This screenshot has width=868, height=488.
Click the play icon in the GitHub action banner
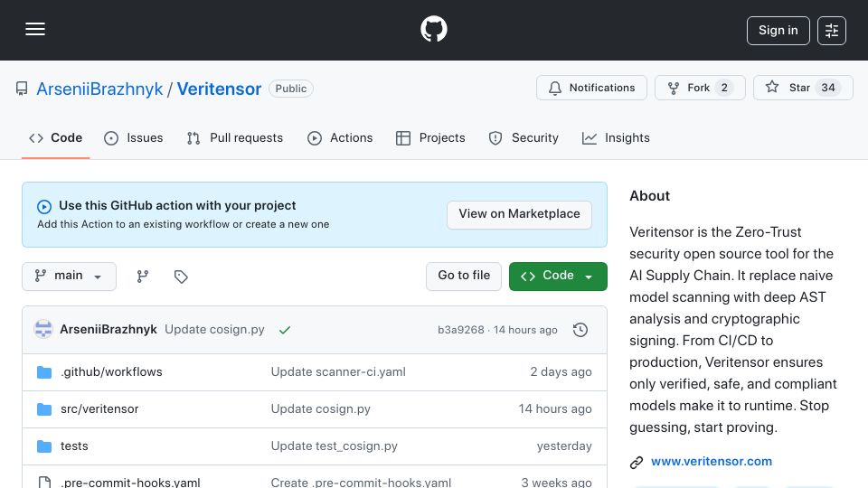click(44, 206)
